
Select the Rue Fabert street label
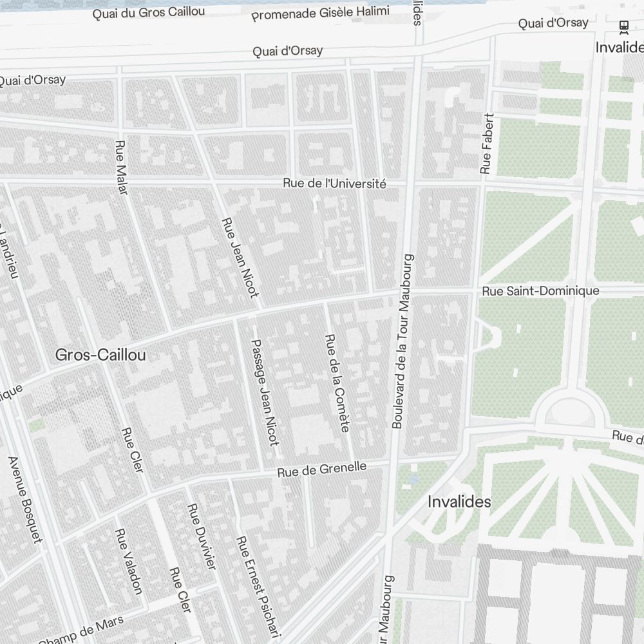487,144
